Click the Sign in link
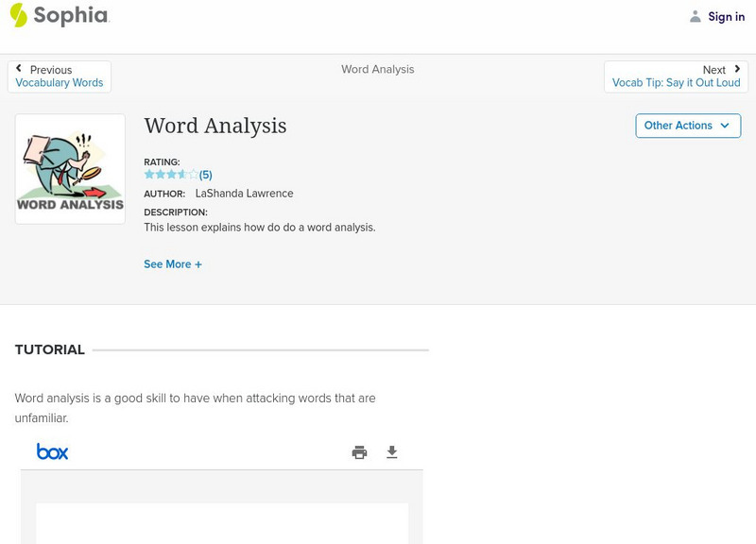Image resolution: width=756 pixels, height=544 pixels. (x=726, y=17)
